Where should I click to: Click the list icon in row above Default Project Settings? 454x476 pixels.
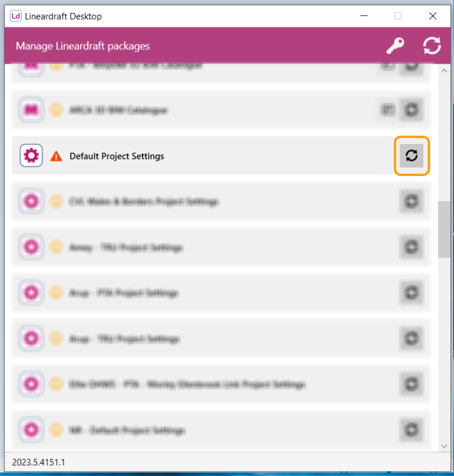coord(387,110)
